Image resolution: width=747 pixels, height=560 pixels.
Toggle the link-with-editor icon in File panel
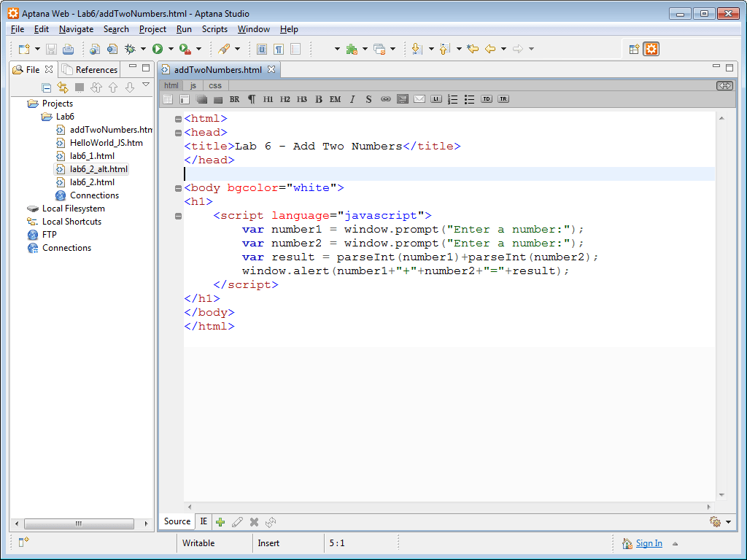(x=63, y=87)
